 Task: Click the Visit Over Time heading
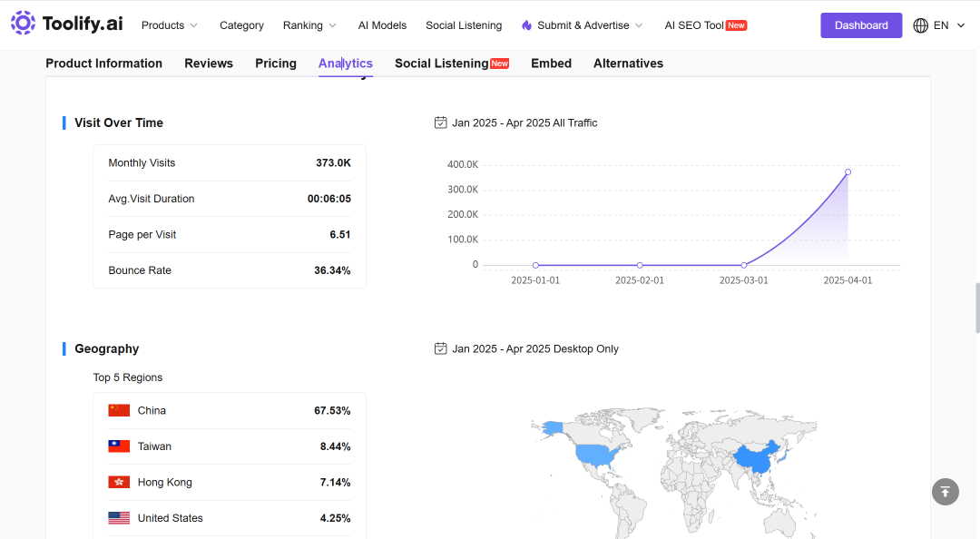(x=119, y=122)
